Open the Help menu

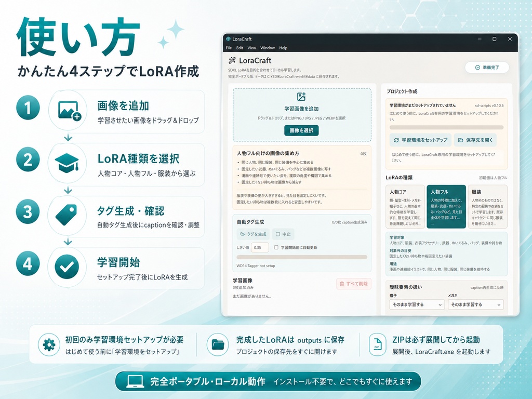[x=283, y=48]
